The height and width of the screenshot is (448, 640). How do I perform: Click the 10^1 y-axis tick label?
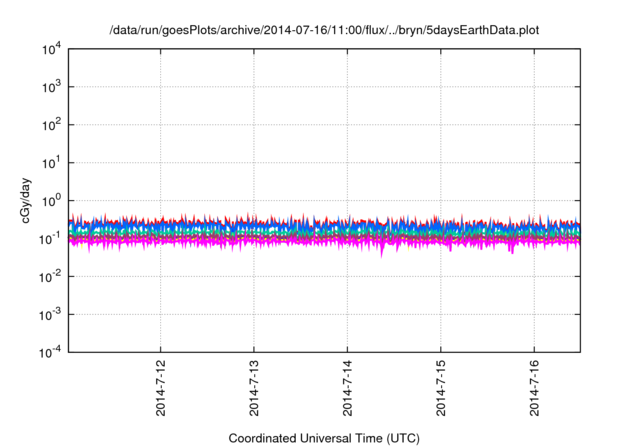(52, 163)
